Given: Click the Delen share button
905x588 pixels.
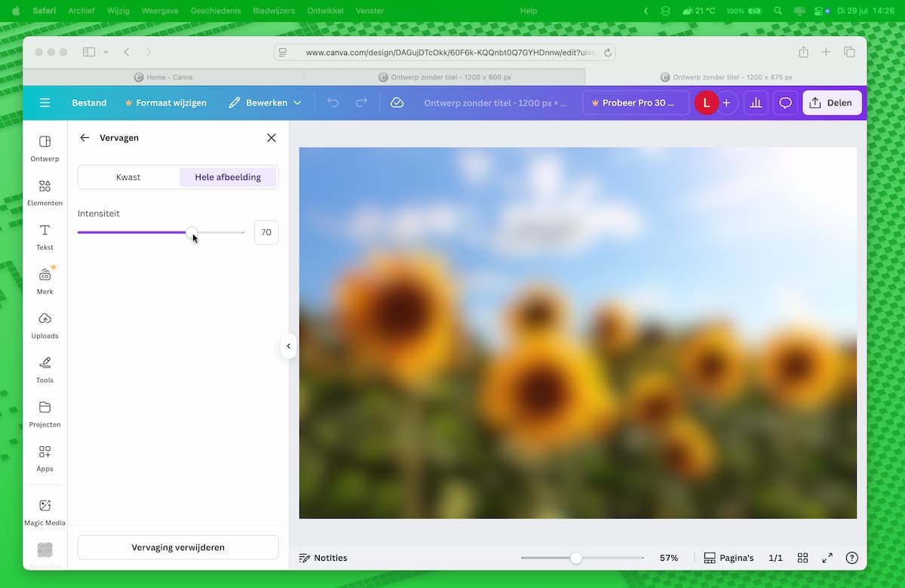Looking at the screenshot, I should coord(831,103).
